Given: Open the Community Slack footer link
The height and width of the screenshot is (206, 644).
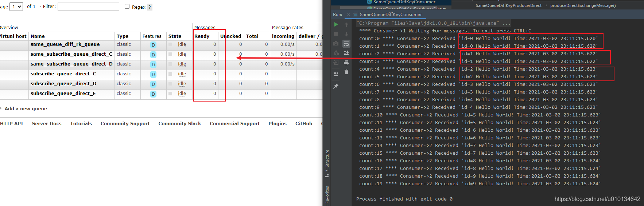Looking at the screenshot, I should click(180, 123).
